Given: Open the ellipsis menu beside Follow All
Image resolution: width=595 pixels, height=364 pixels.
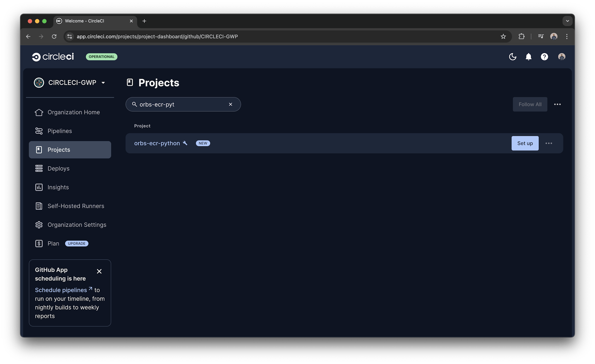Looking at the screenshot, I should click(558, 104).
